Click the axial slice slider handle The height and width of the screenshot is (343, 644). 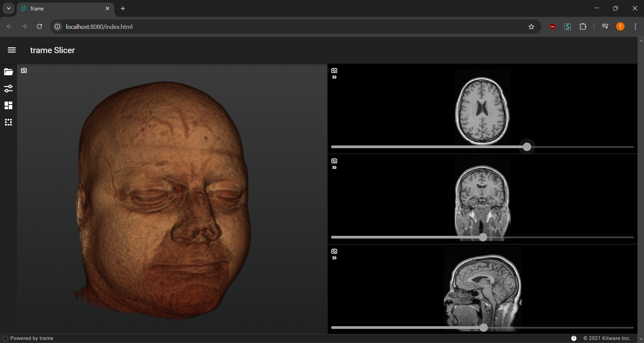tap(527, 147)
